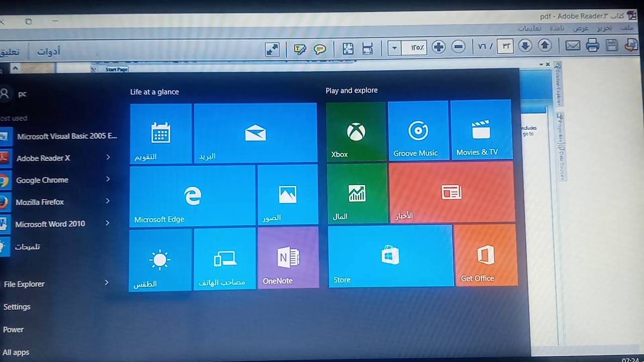Open the News (الأخبار) tile
The height and width of the screenshot is (362, 644).
pyautogui.click(x=451, y=192)
